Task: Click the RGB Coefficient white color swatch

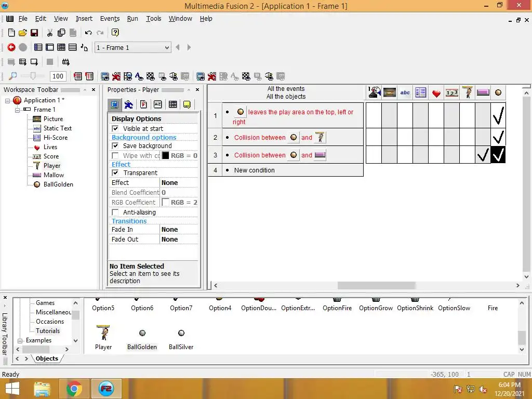Action: click(x=165, y=202)
